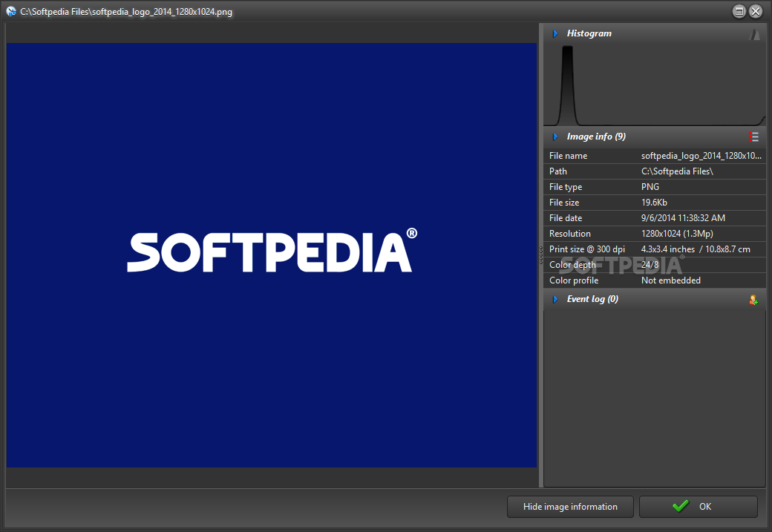Click the Image info (9) header title
Screen dimensions: 772x532
pos(596,137)
